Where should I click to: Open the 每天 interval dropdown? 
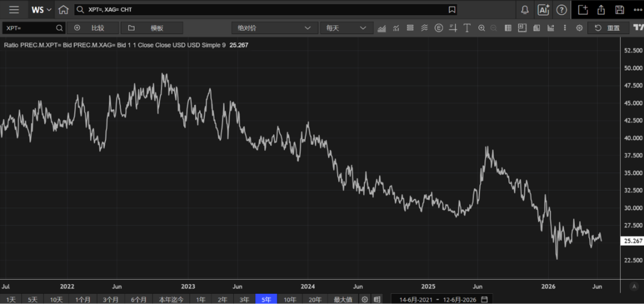click(x=346, y=28)
